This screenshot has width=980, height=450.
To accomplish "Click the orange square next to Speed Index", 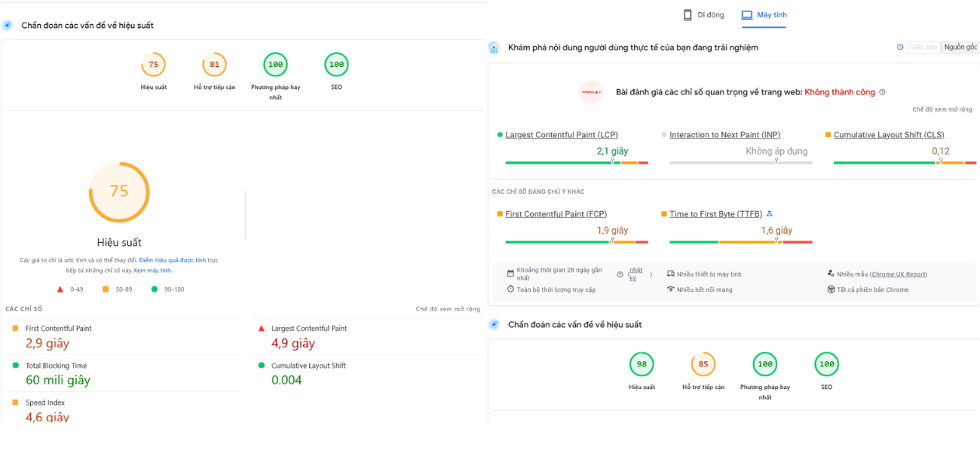I will tap(16, 403).
